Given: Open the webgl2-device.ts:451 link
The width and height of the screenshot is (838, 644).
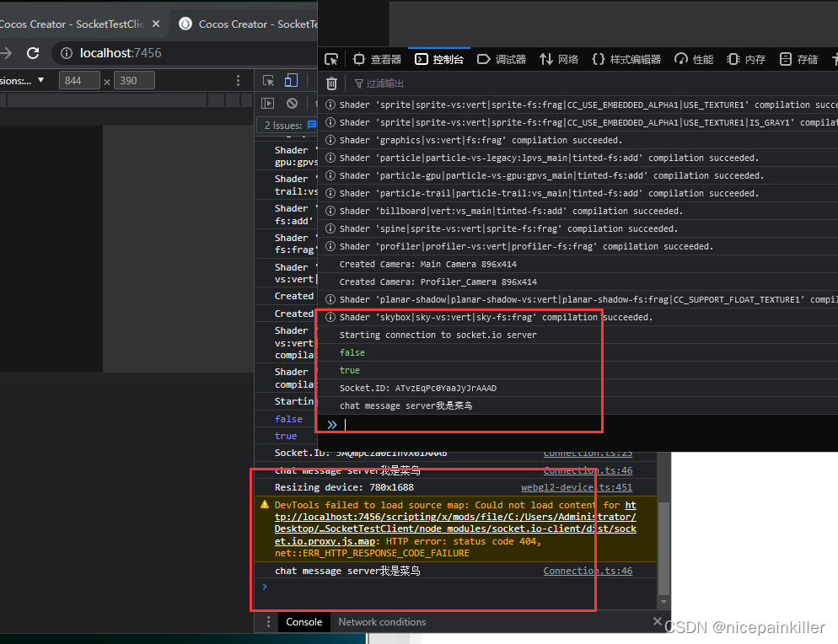Looking at the screenshot, I should point(577,487).
